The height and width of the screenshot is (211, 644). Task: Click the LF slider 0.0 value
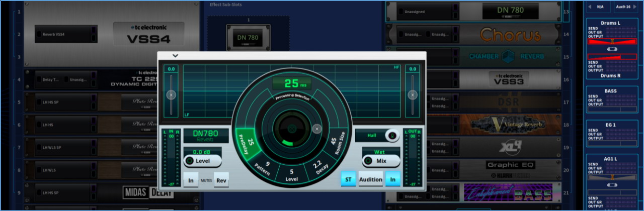[x=172, y=69]
